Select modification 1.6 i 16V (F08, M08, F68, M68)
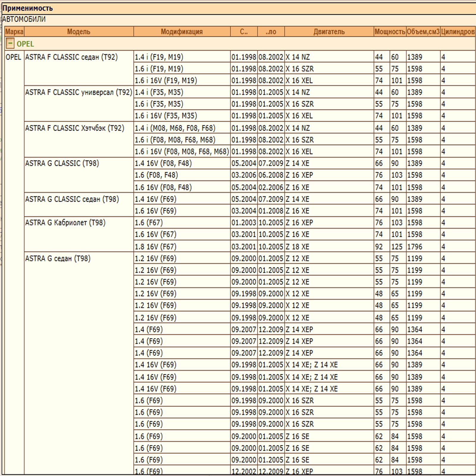The height and width of the screenshot is (476, 476). [182, 151]
